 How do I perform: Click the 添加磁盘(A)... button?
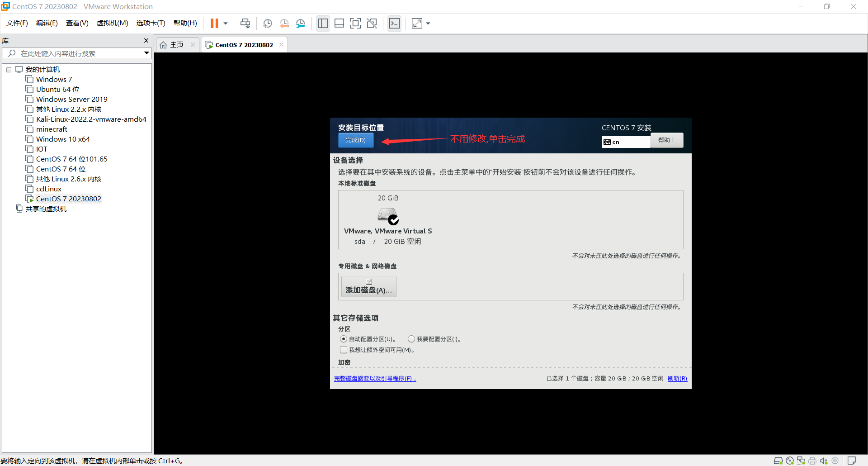369,286
